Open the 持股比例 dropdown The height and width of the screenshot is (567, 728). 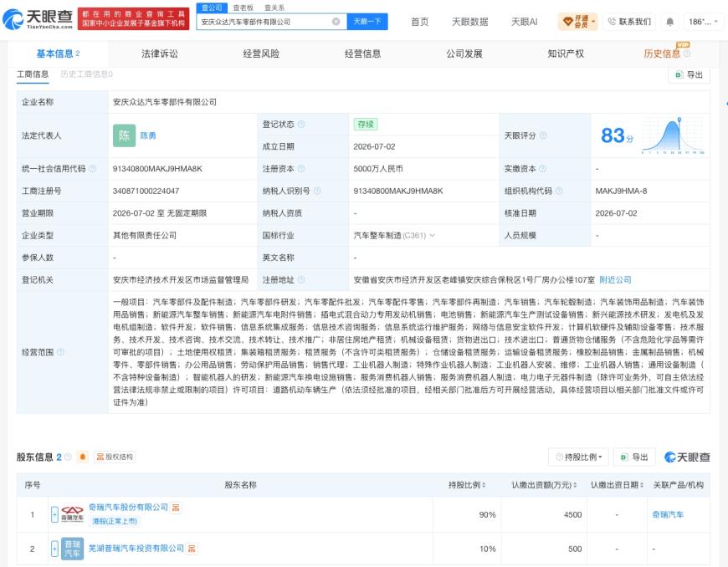579,457
